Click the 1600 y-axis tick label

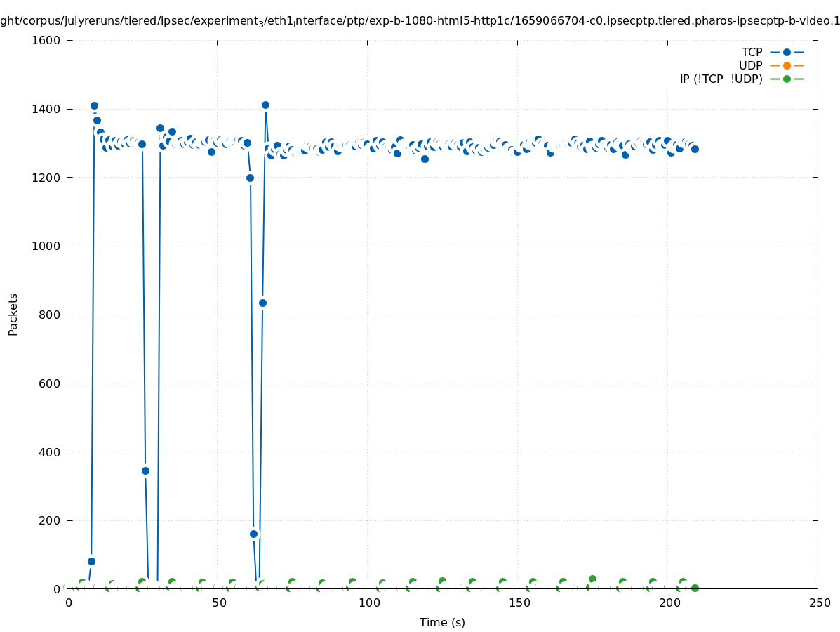pos(46,40)
